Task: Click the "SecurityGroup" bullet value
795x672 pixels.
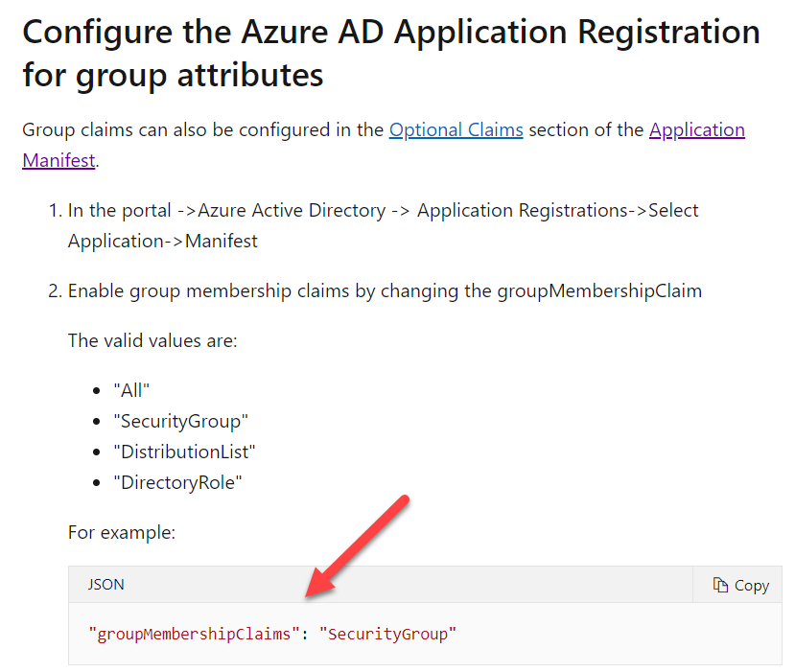Action: pyautogui.click(x=181, y=422)
